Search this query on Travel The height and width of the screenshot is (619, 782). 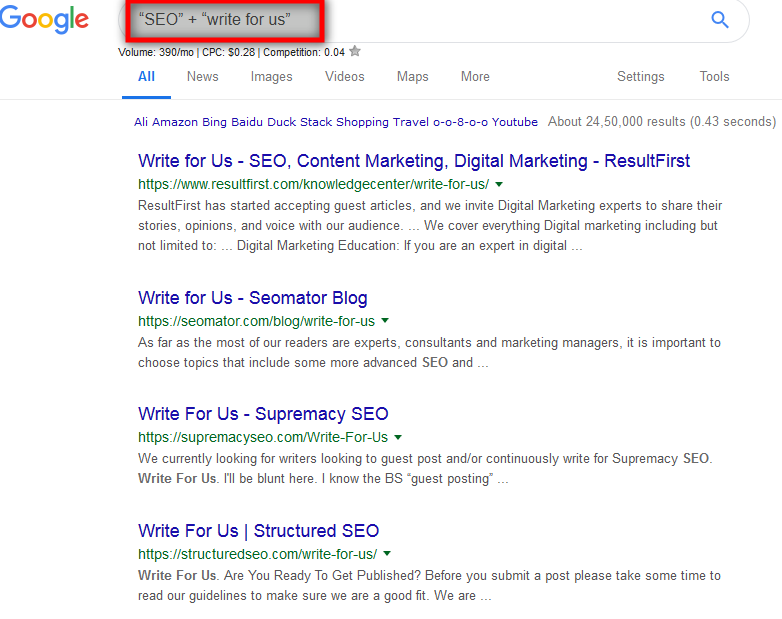click(x=410, y=122)
